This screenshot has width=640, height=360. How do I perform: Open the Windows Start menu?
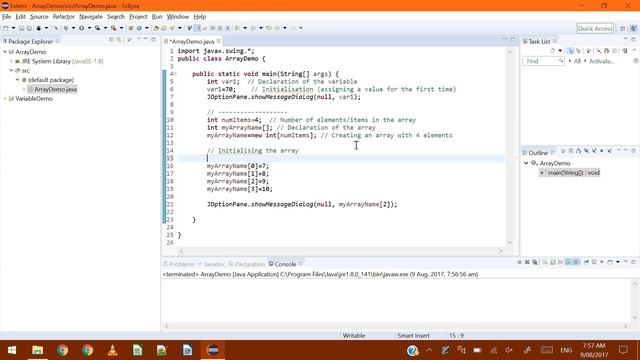point(12,350)
